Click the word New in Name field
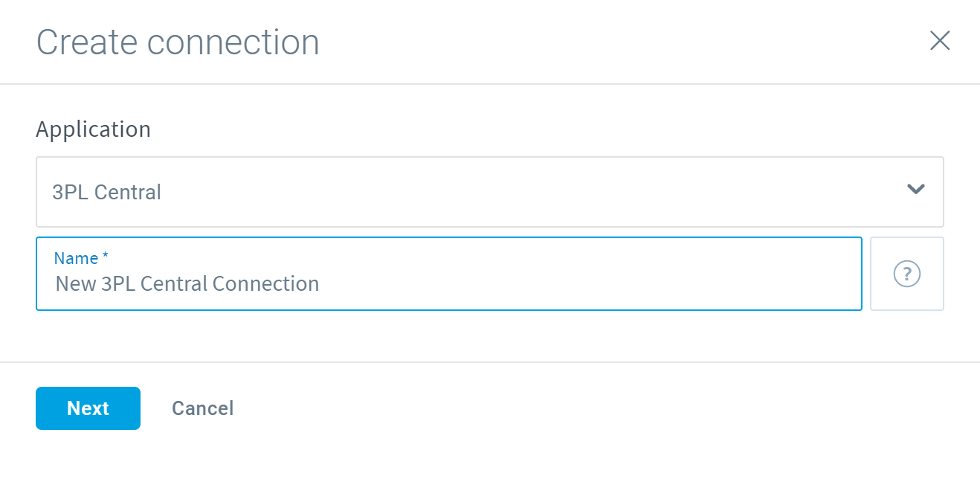This screenshot has height=479, width=980. (76, 283)
